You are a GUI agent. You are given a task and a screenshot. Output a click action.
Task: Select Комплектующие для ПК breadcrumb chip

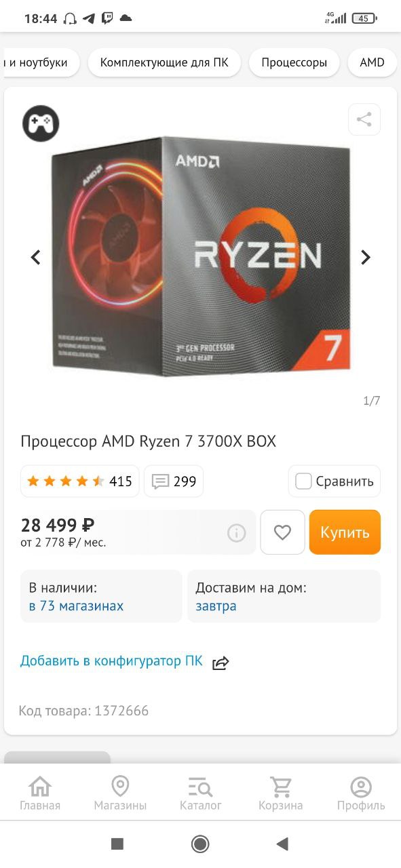(164, 63)
